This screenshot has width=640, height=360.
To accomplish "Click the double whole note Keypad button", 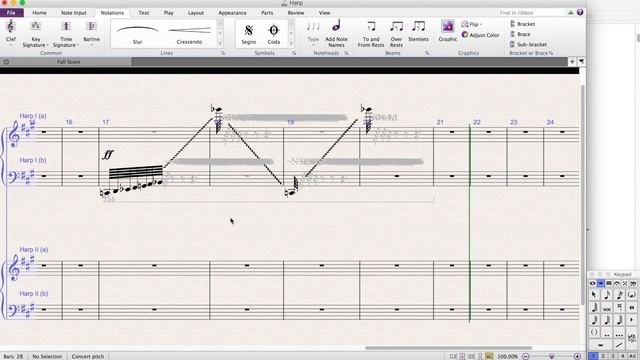I will coord(607,308).
